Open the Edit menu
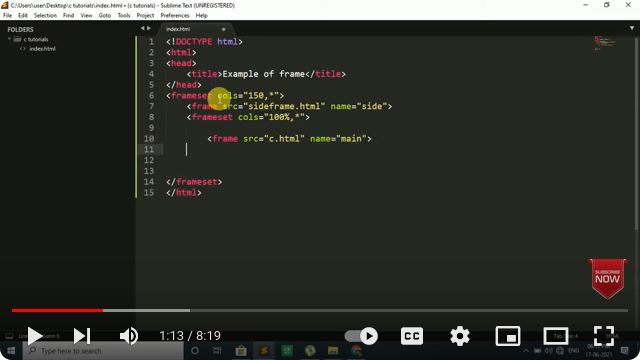 [x=22, y=16]
